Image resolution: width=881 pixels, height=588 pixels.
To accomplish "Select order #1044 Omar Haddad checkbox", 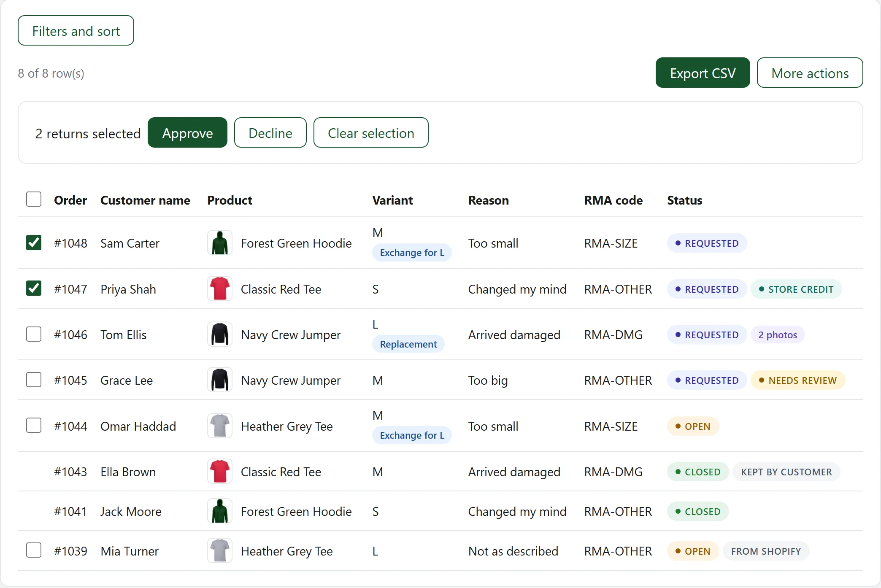I will (x=34, y=426).
